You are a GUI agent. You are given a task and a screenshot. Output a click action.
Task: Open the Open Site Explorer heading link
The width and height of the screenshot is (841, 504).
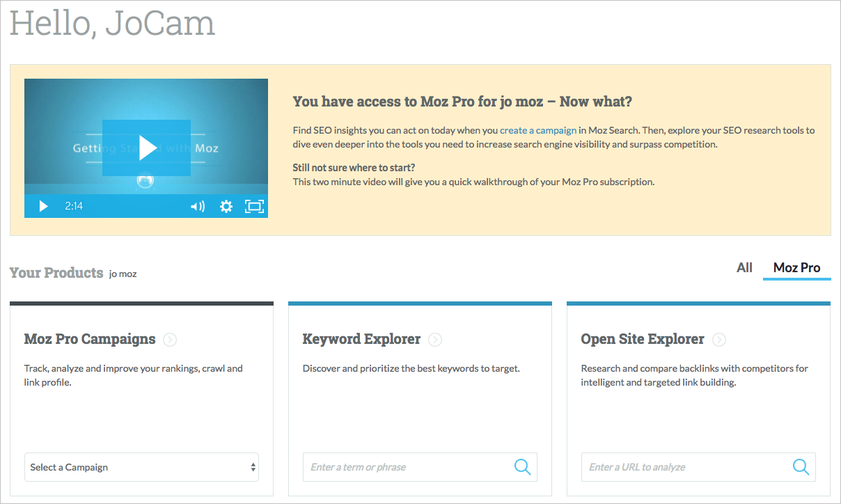tap(643, 339)
